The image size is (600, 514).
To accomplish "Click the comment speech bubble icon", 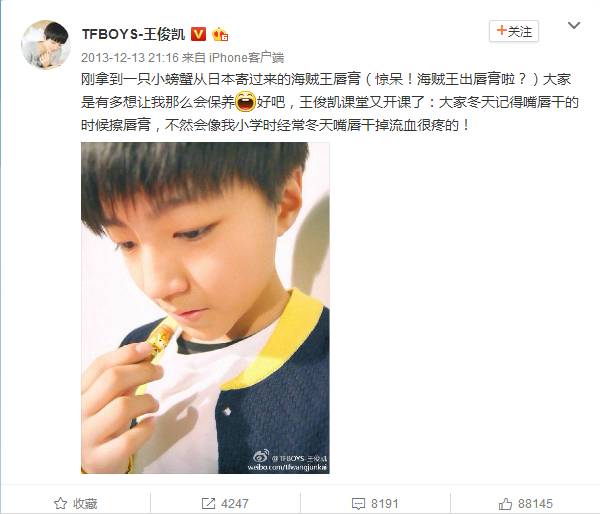I will coord(359,504).
